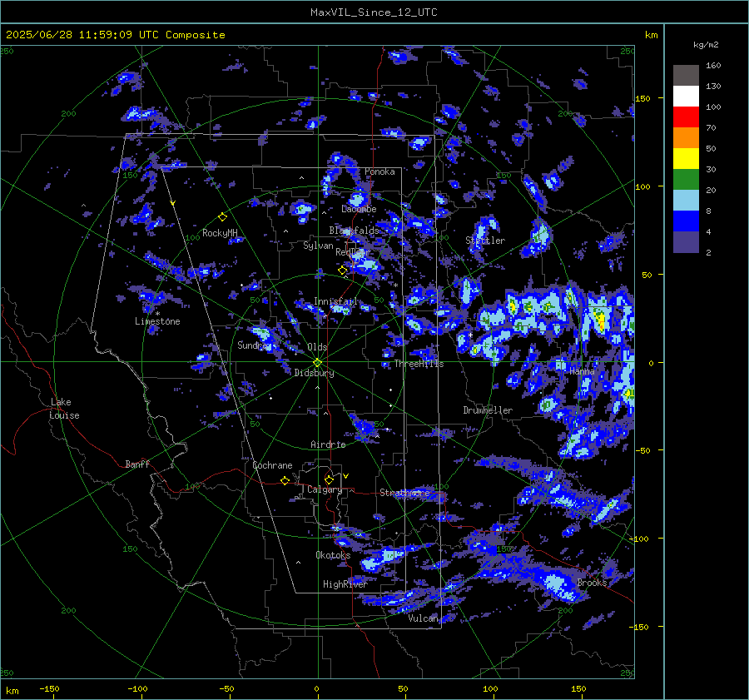The image size is (749, 700).
Task: Select the 130 value in the legend
Action: [713, 86]
